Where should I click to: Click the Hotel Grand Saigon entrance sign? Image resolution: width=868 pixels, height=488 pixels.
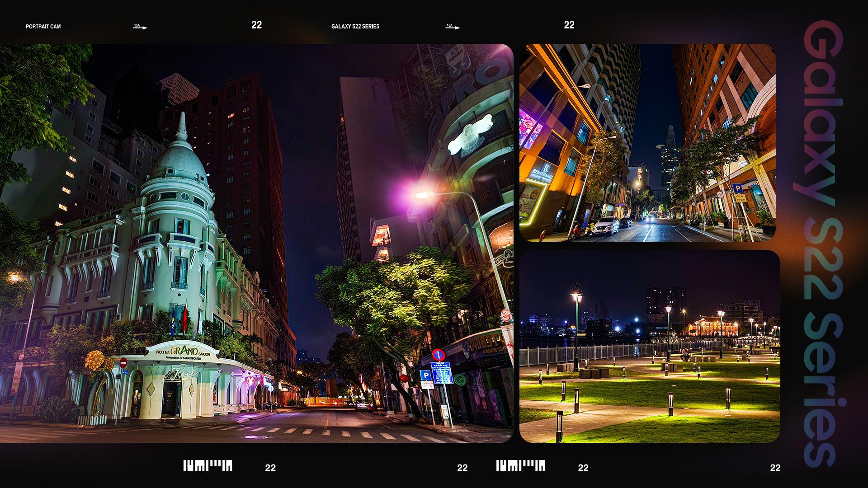pos(183,351)
